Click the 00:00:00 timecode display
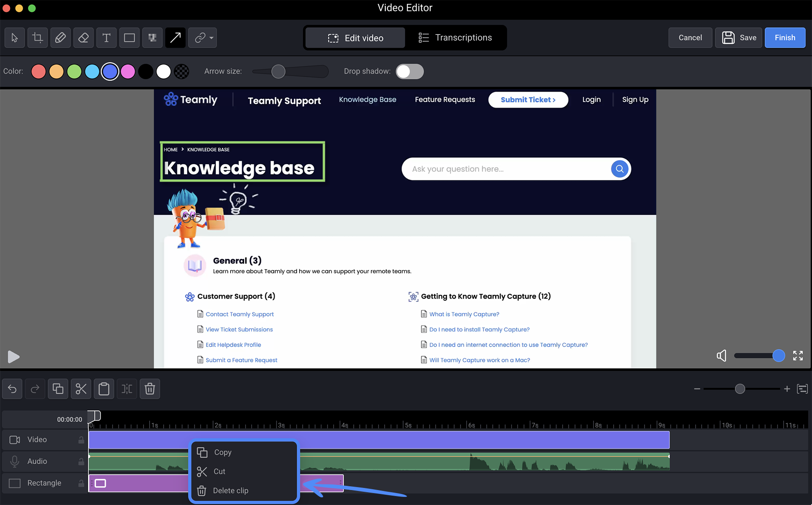This screenshot has width=812, height=505. (69, 420)
